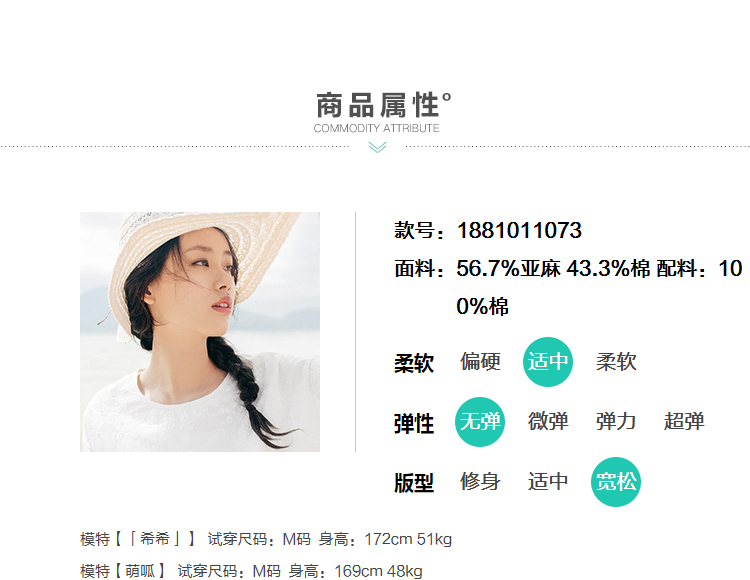Select the 宽松 fit option
750x580 pixels.
pyautogui.click(x=616, y=482)
